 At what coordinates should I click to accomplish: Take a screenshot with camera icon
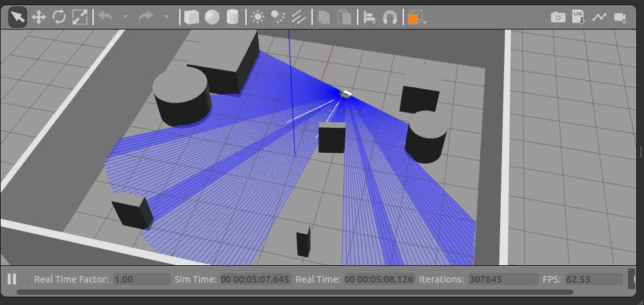click(x=558, y=17)
